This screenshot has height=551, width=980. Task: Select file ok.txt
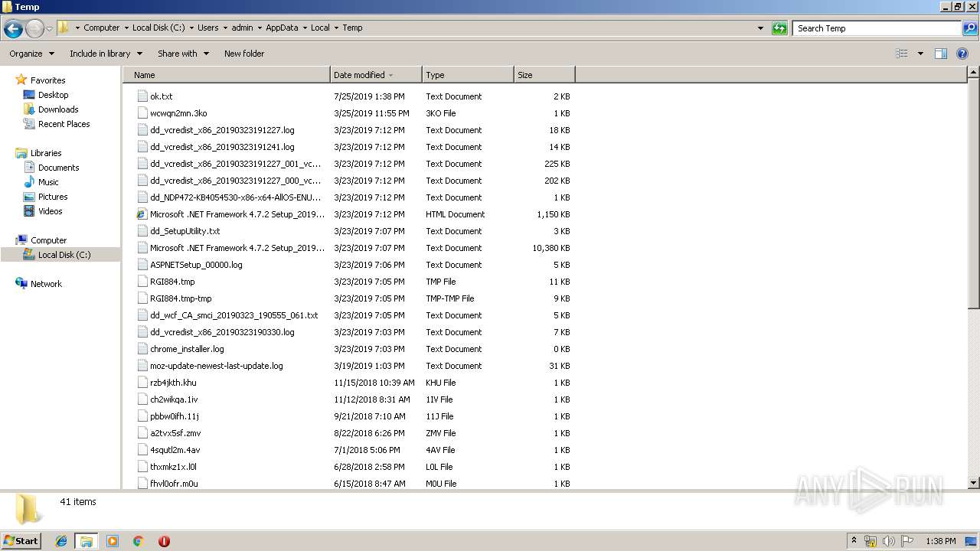click(x=161, y=96)
